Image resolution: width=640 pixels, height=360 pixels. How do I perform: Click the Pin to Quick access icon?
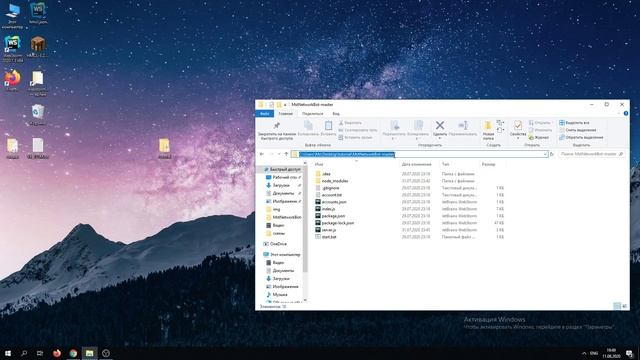(276, 125)
